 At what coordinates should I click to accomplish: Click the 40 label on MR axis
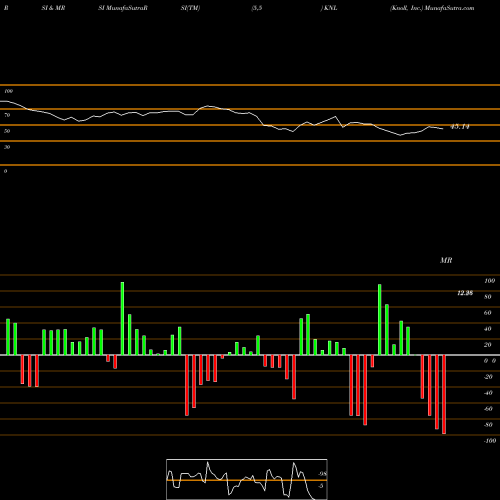[x=488, y=329]
